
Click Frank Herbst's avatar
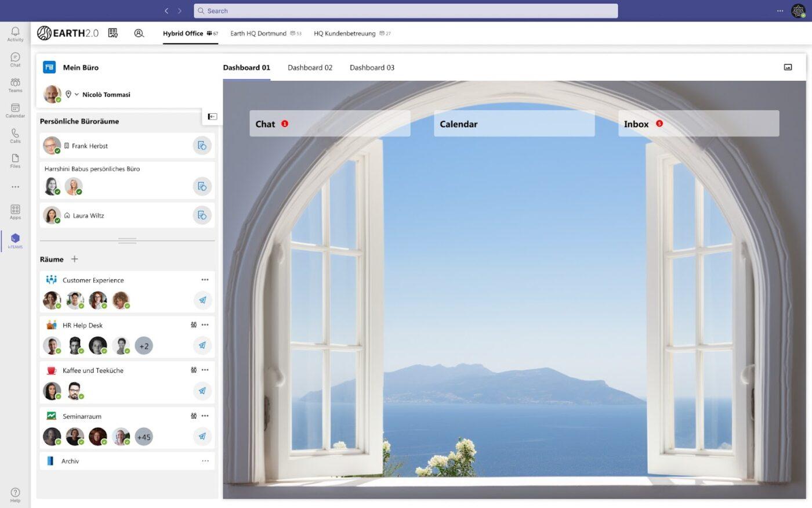point(52,146)
